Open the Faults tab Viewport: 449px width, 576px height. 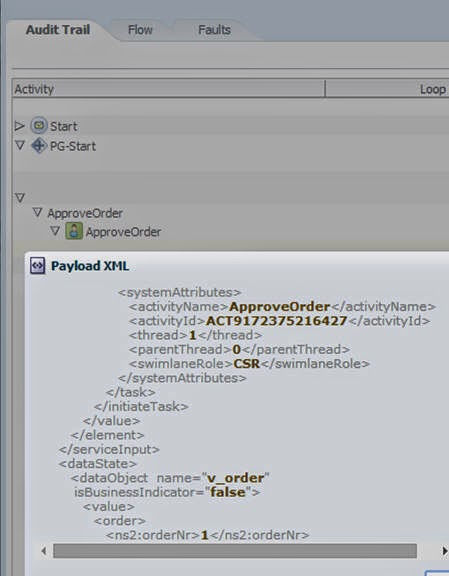point(215,30)
